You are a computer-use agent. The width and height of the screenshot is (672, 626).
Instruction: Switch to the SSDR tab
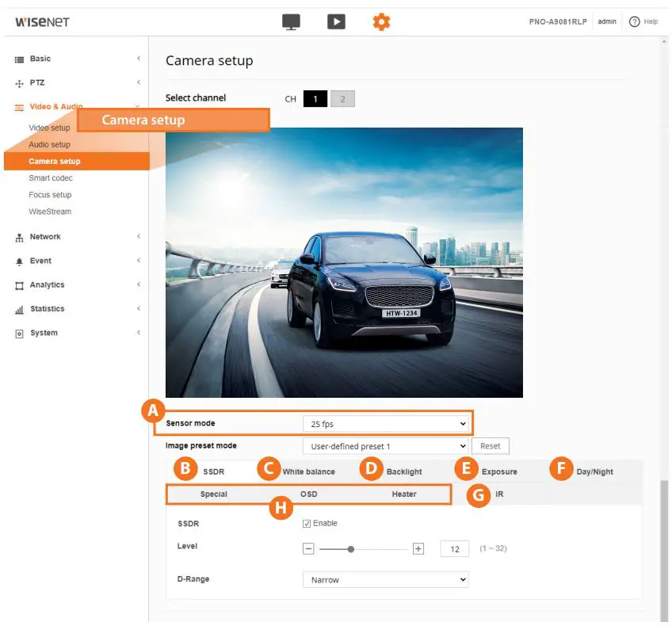pos(213,471)
